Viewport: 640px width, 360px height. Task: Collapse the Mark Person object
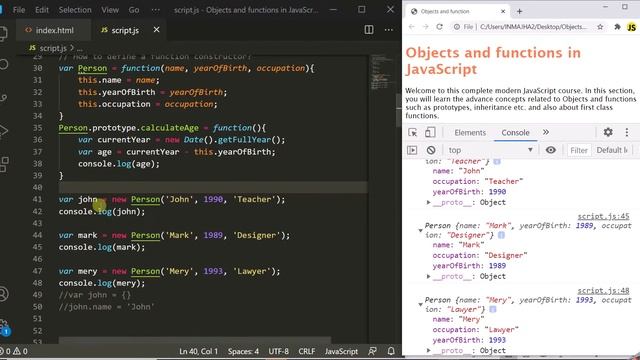[x=420, y=231]
